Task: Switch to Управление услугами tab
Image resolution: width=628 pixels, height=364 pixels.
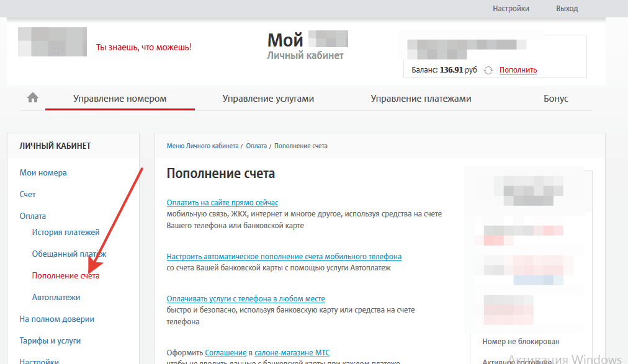Action: [268, 99]
